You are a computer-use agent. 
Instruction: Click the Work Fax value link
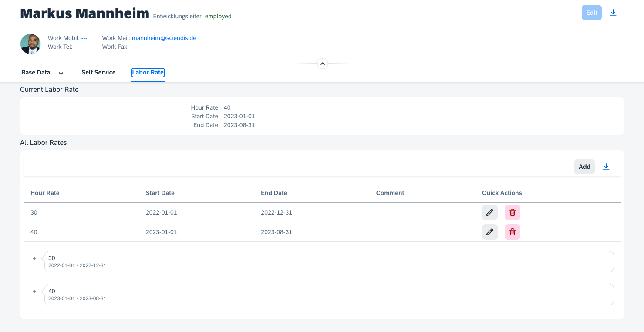coord(133,47)
